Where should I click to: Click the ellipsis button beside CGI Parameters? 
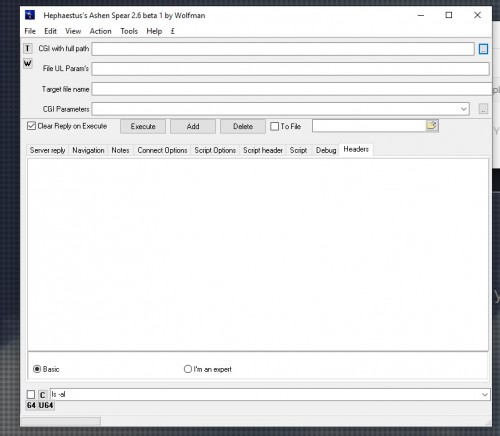tap(483, 109)
